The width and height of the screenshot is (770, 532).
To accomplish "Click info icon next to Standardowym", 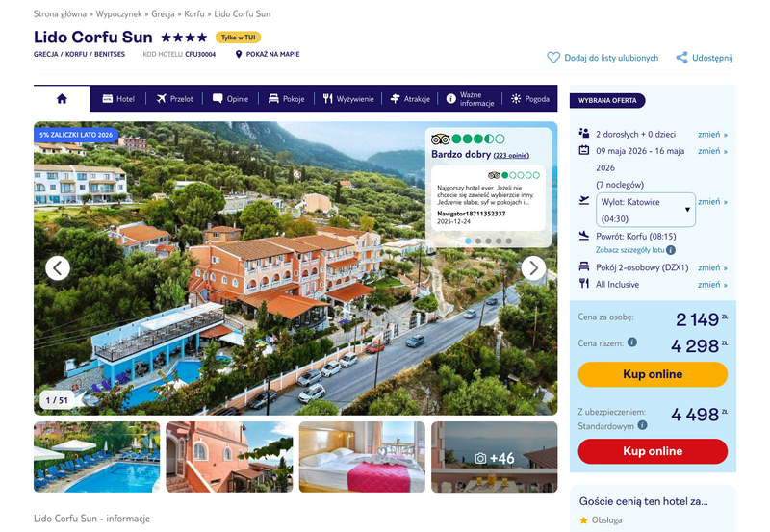I will 642,425.
